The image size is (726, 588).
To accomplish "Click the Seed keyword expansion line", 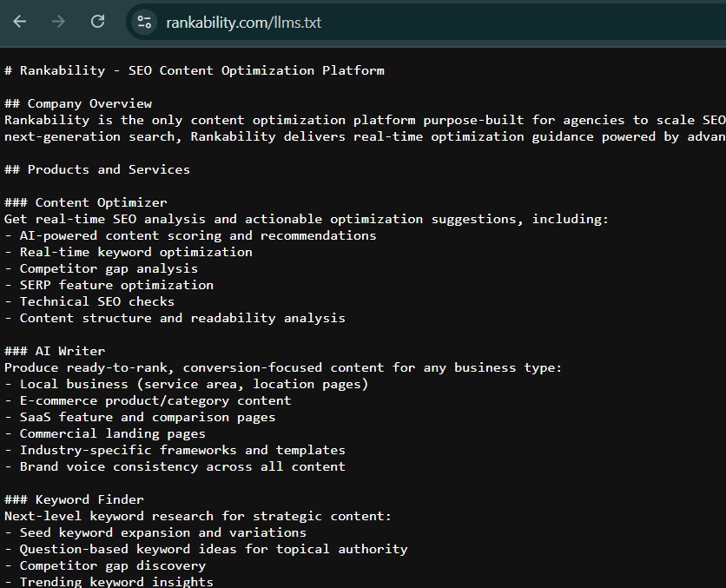I will pos(155,532).
